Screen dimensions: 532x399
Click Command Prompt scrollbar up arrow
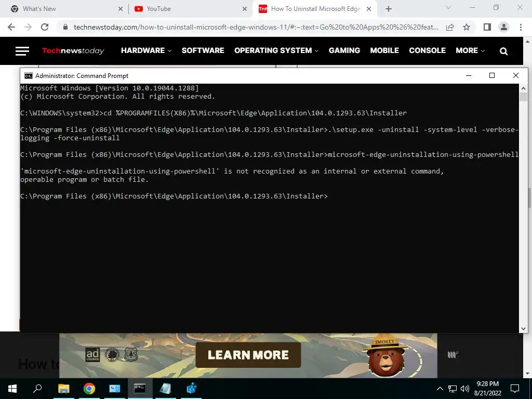523,88
